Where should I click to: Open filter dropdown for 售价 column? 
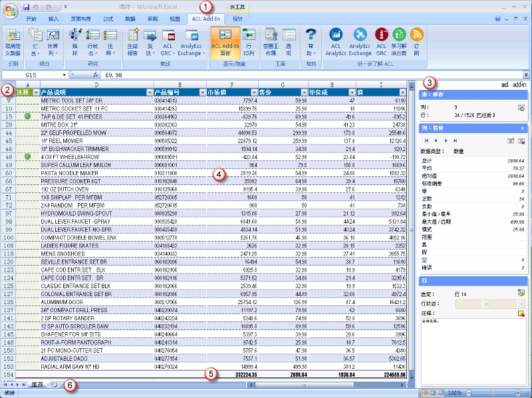[x=303, y=93]
